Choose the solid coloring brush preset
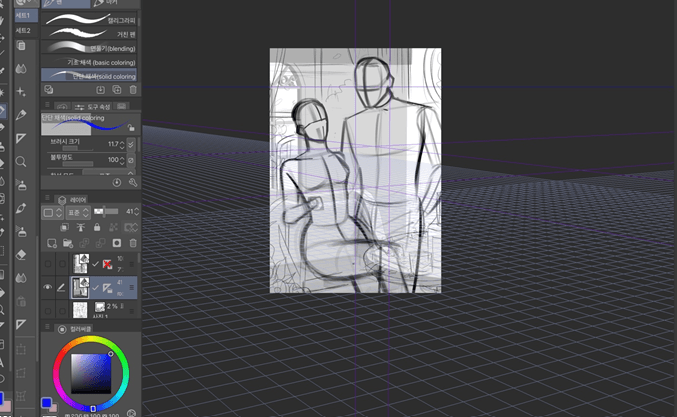Image resolution: width=677 pixels, height=417 pixels. tap(89, 75)
